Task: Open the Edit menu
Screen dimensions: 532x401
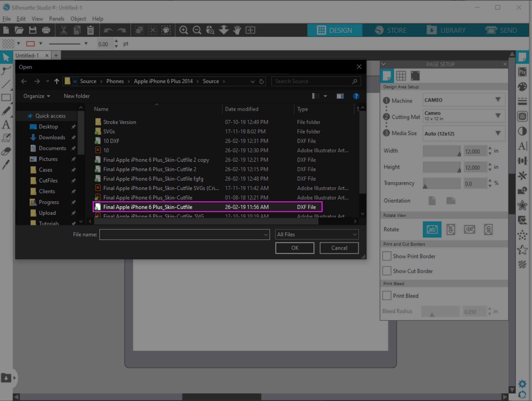Action: (21, 19)
